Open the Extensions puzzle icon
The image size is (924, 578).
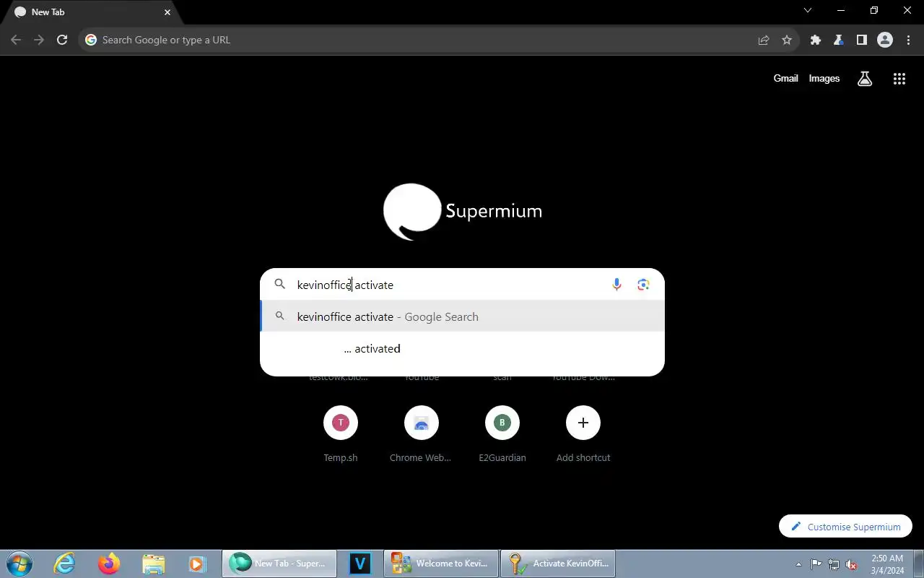pyautogui.click(x=816, y=40)
